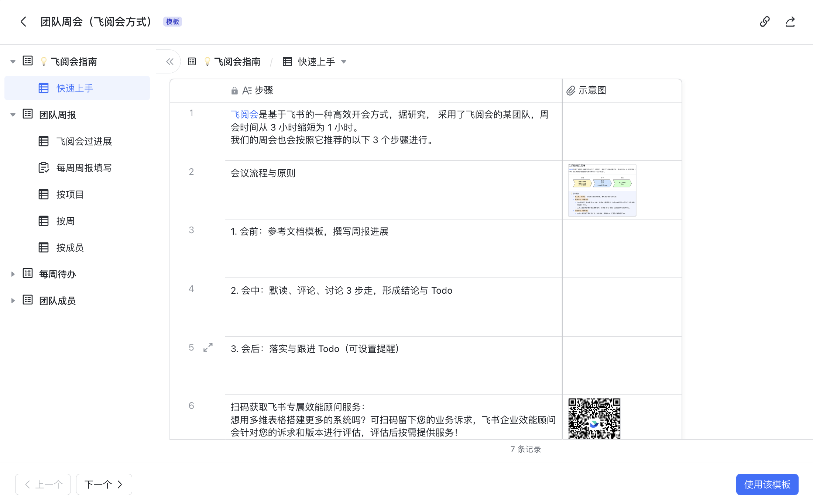Click the 每周周报填写 form icon
Screen dimensions: 813x504
click(44, 168)
